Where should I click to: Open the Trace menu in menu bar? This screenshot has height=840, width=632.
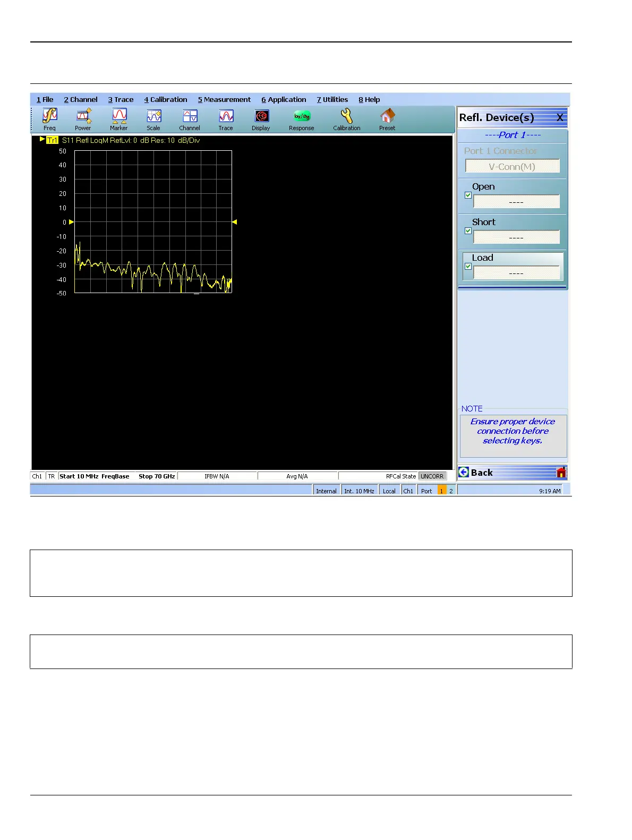(121, 99)
